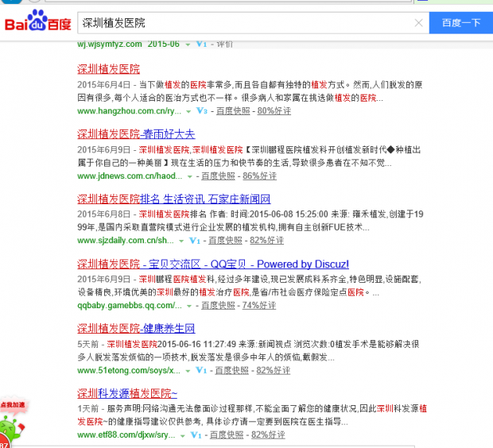Click the 80%好评 rating link

(274, 111)
